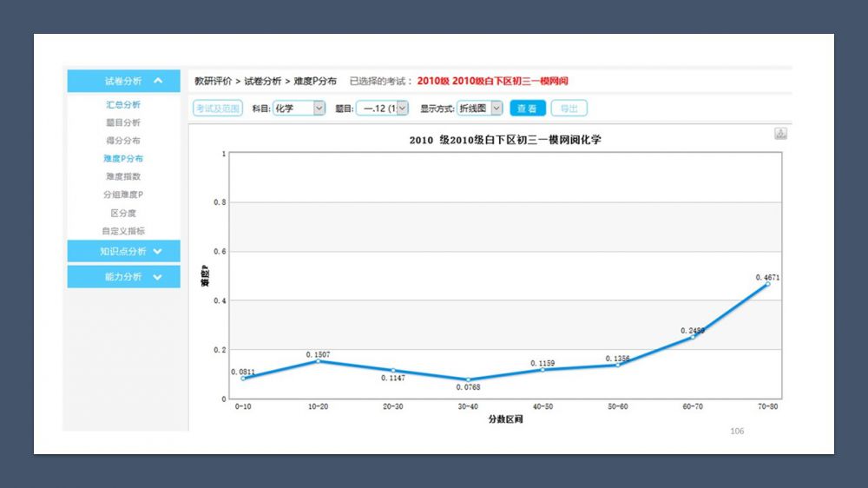The height and width of the screenshot is (488, 868).
Task: Click the 0.1507 data point on chart
Action: coord(318,361)
